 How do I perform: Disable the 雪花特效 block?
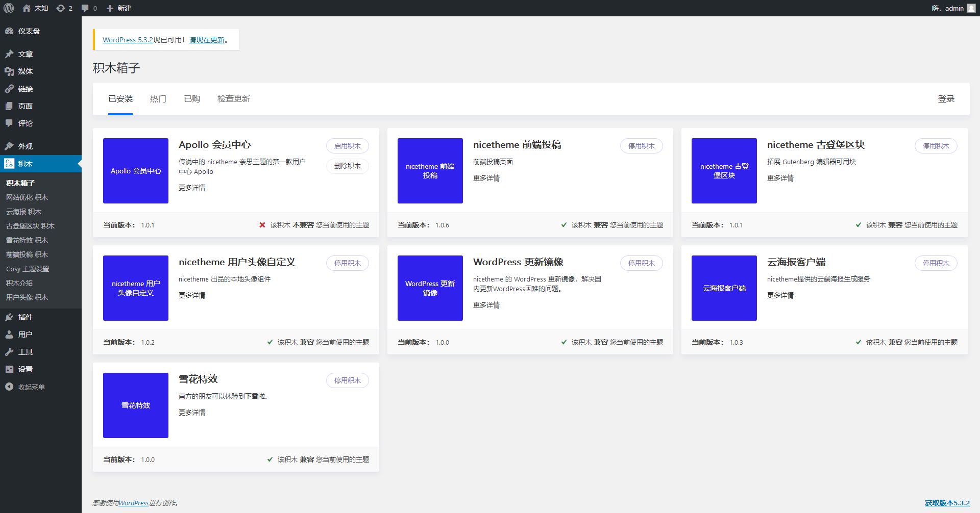[x=347, y=380]
